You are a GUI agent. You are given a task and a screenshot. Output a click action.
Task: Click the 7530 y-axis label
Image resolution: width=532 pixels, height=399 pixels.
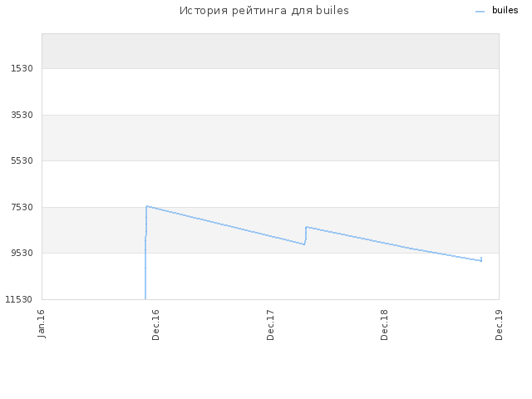pos(22,207)
